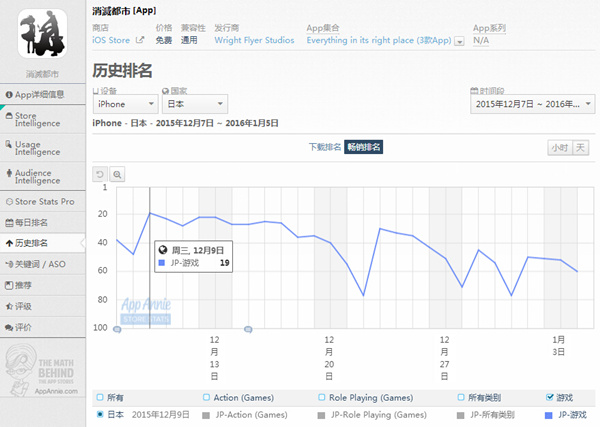The height and width of the screenshot is (427, 600).
Task: Click the up-arrow icon beside 历史排名
Action: (9, 243)
